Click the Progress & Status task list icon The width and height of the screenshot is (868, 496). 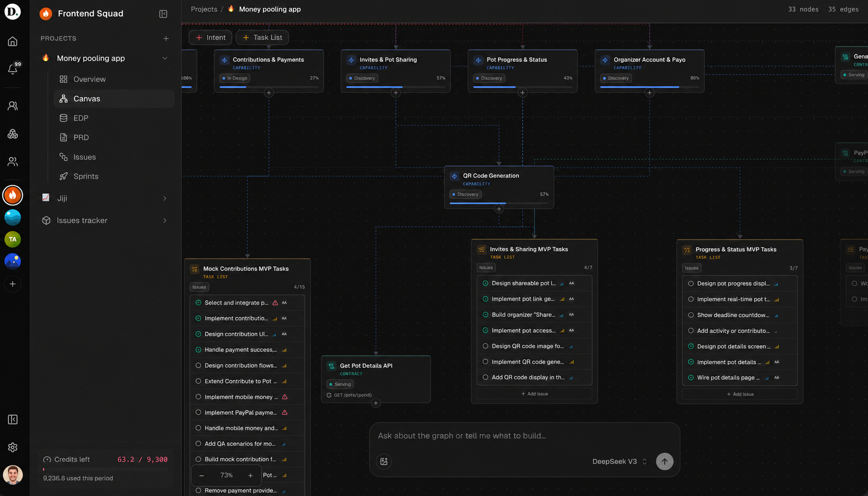(x=687, y=250)
